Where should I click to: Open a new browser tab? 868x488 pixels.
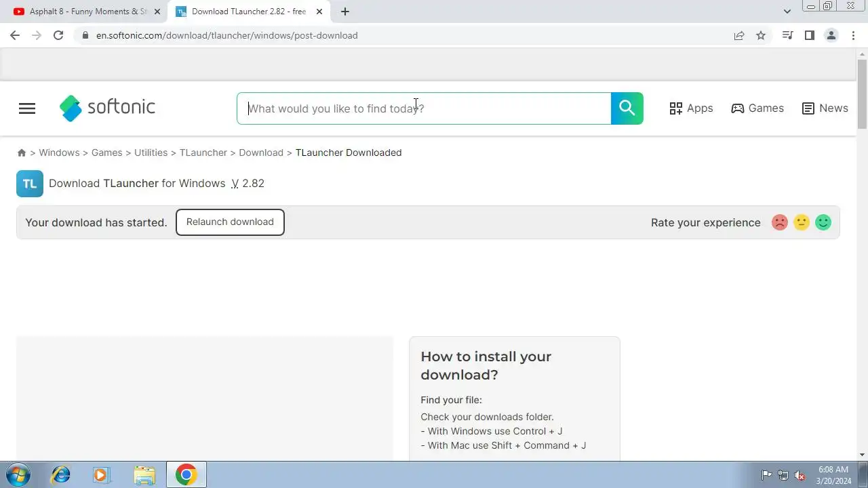click(x=345, y=12)
